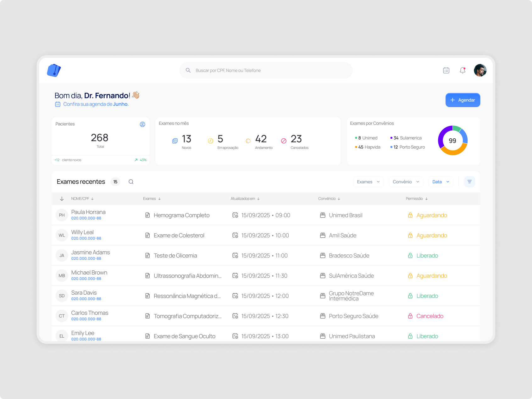Screen dimensions: 532x399
Task: Click the PH avatar for Paula Horrana
Action: click(62, 215)
